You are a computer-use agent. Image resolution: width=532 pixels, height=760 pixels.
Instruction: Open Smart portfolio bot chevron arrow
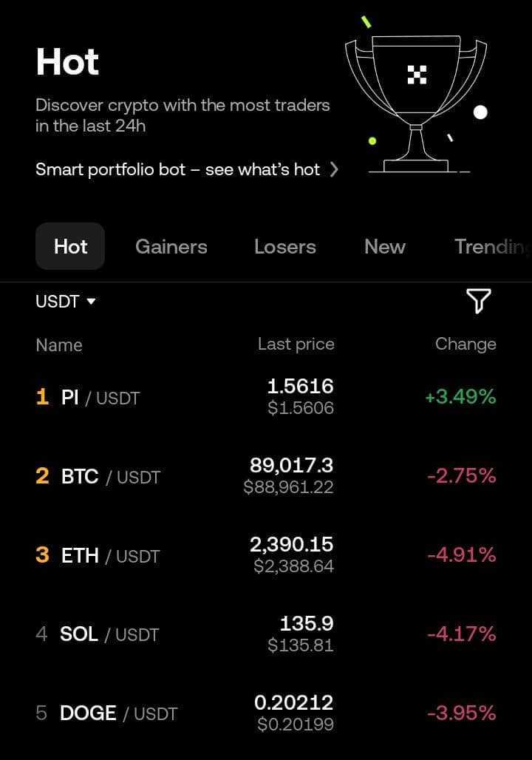[x=334, y=169]
